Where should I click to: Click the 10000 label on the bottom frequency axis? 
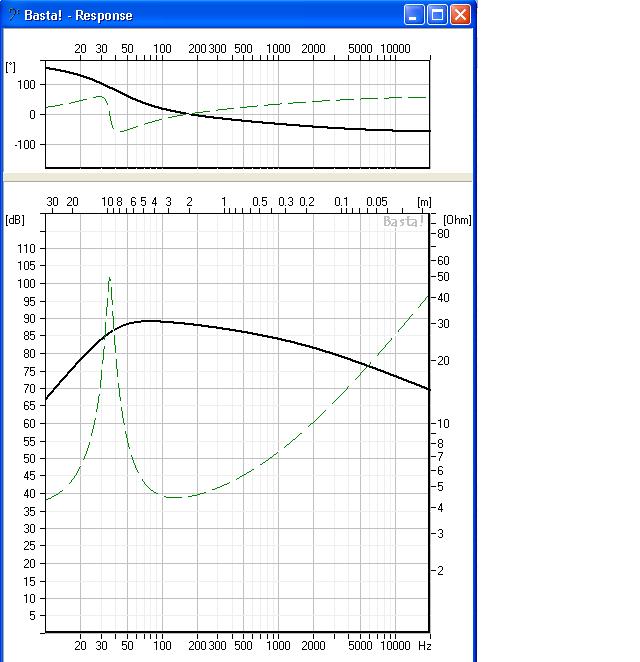(x=395, y=646)
